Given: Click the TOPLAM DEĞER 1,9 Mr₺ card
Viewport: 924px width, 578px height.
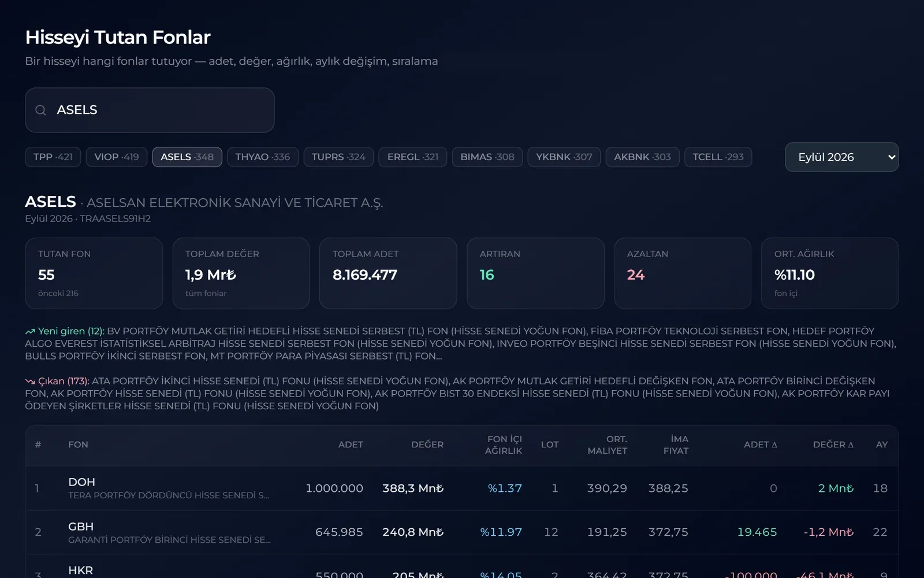Looking at the screenshot, I should 241,273.
